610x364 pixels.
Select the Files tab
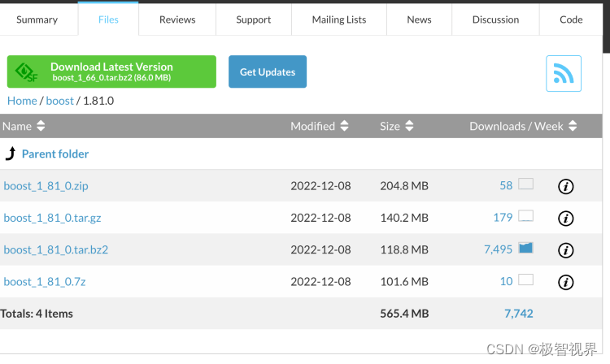click(x=108, y=19)
